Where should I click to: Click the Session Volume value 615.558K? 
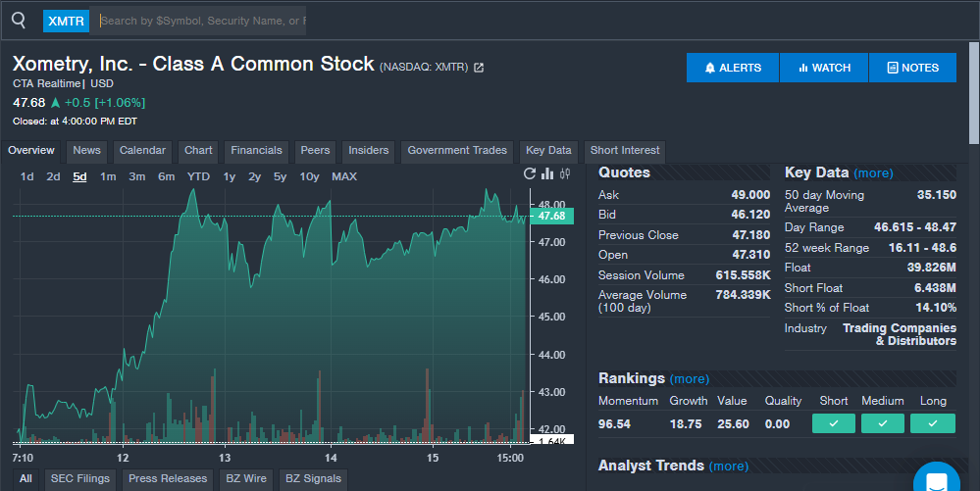[x=744, y=275]
